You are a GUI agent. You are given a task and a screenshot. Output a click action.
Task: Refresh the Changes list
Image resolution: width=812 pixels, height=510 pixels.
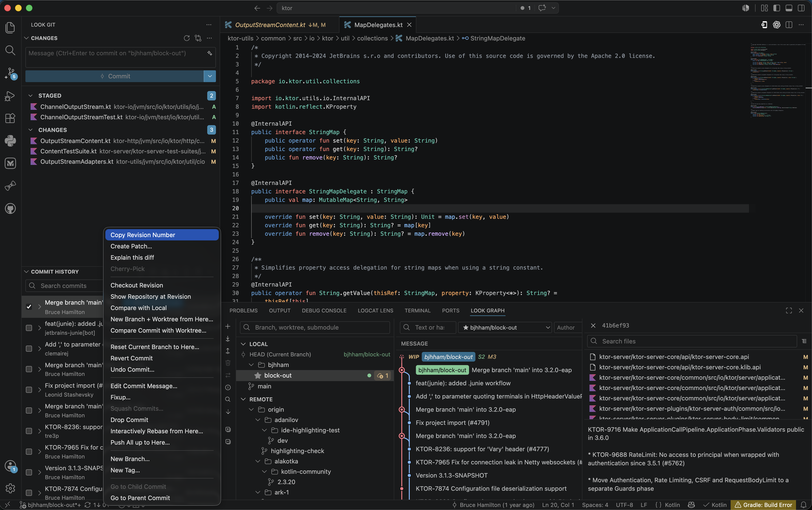(x=187, y=38)
